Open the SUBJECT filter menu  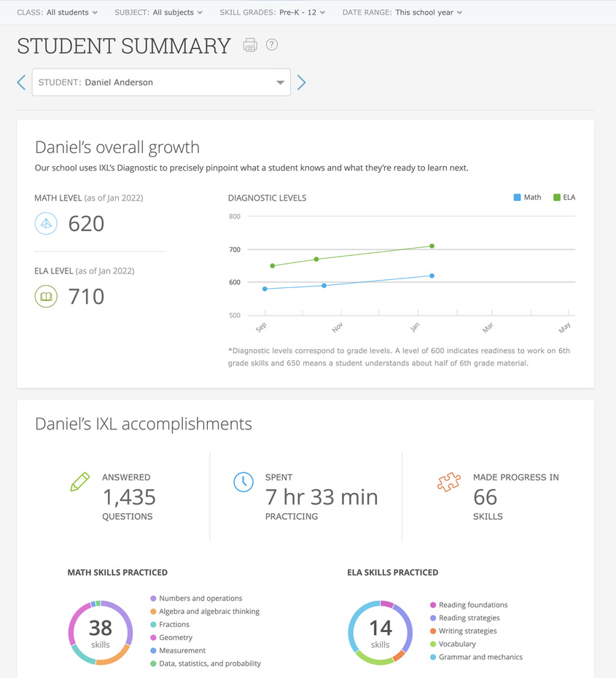pos(157,12)
